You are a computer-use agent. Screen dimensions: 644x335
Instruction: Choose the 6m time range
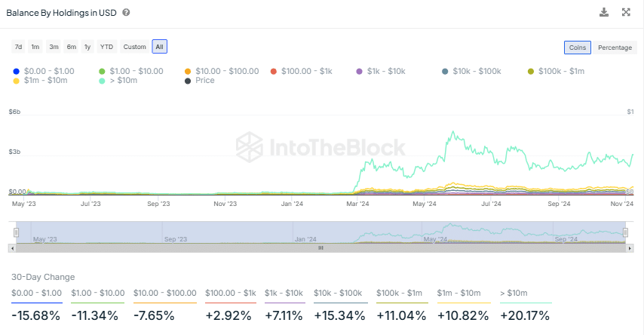pos(71,47)
